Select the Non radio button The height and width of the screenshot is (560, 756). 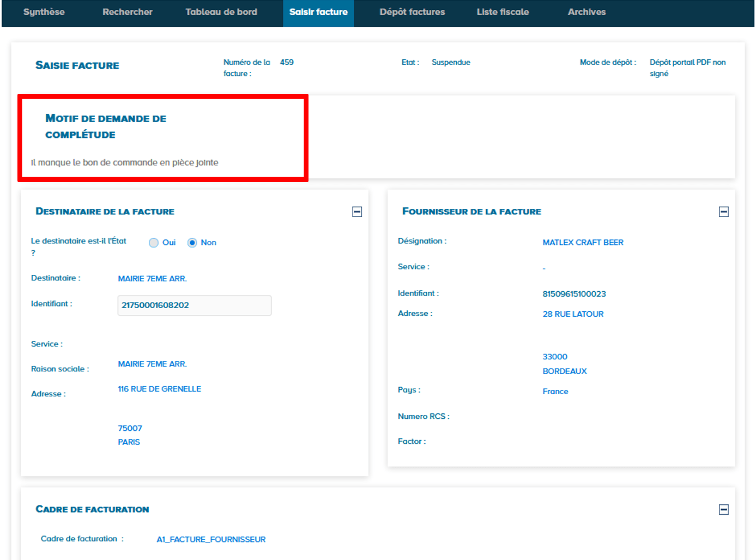(x=192, y=243)
